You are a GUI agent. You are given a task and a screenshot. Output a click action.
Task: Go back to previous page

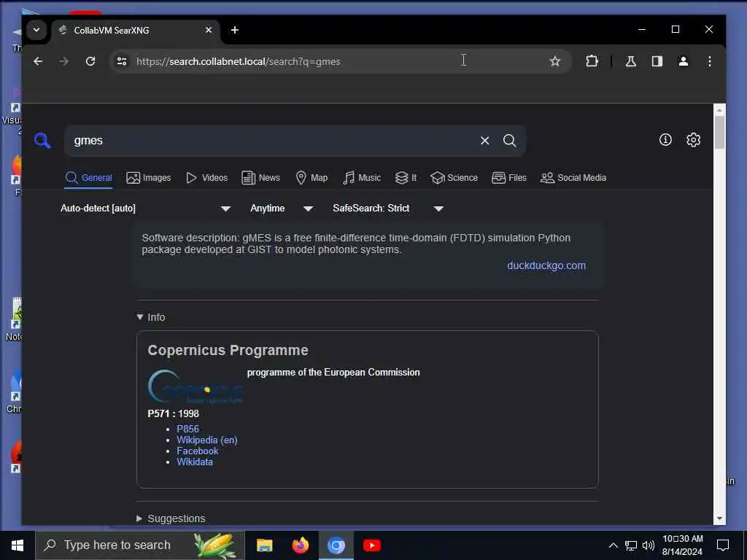tap(38, 61)
